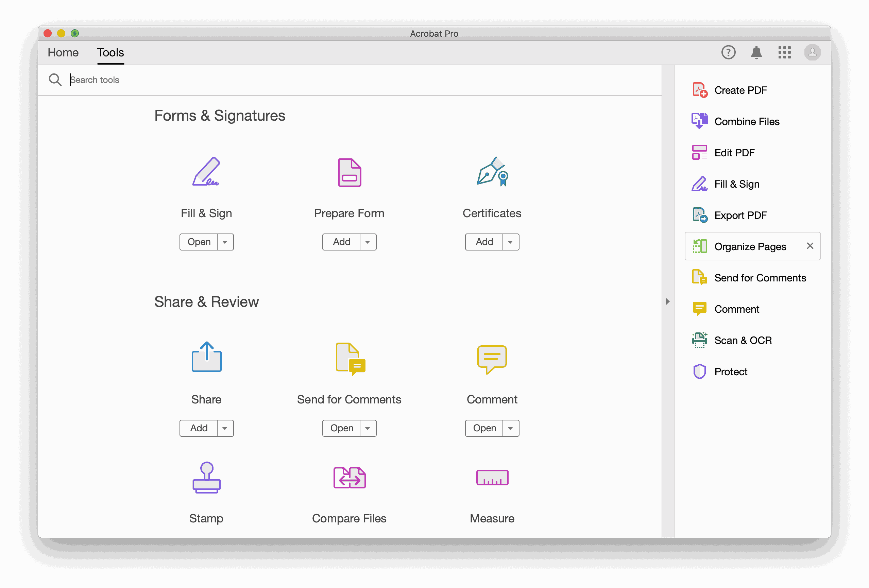Click the Measure ruler icon
The width and height of the screenshot is (869, 588).
[x=491, y=478]
